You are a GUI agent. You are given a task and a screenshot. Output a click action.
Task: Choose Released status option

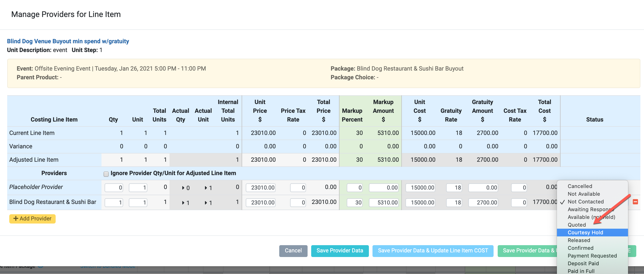[x=592, y=240]
